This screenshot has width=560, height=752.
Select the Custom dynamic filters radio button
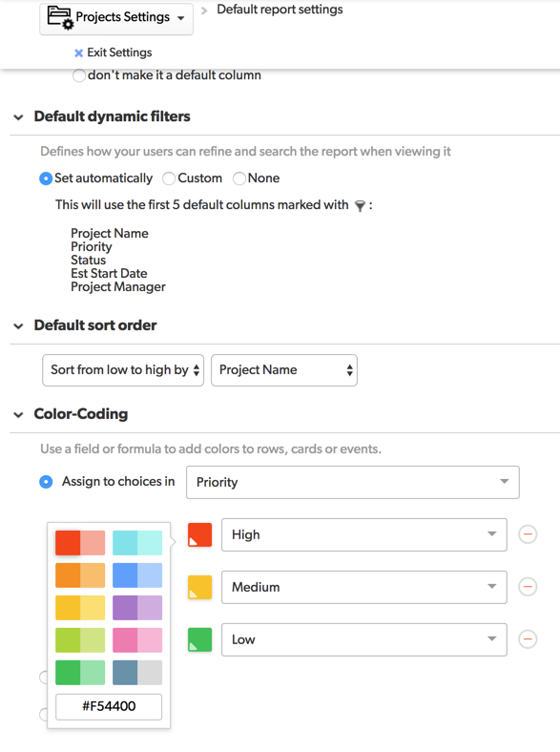click(169, 178)
